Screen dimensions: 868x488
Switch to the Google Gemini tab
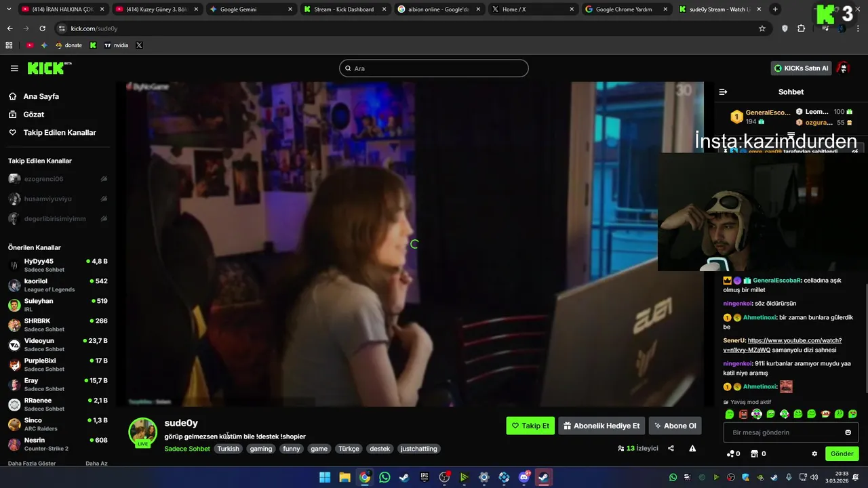pyautogui.click(x=251, y=9)
